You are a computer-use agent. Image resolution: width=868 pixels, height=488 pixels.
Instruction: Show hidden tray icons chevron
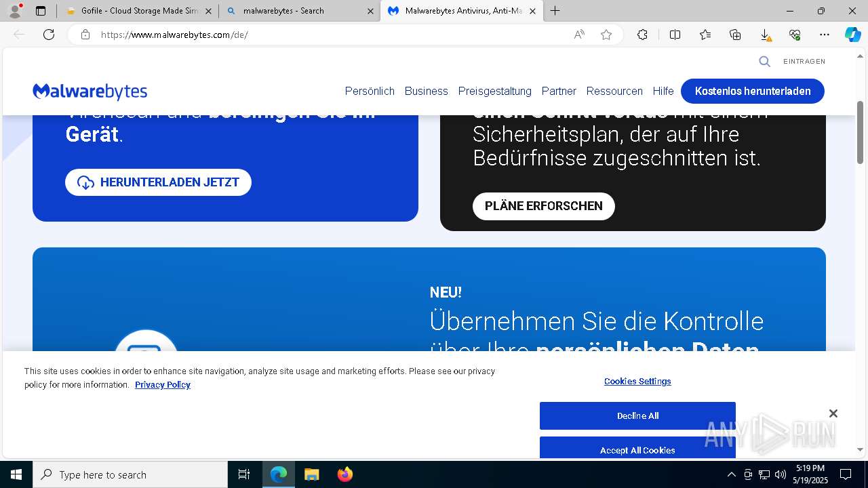click(731, 474)
